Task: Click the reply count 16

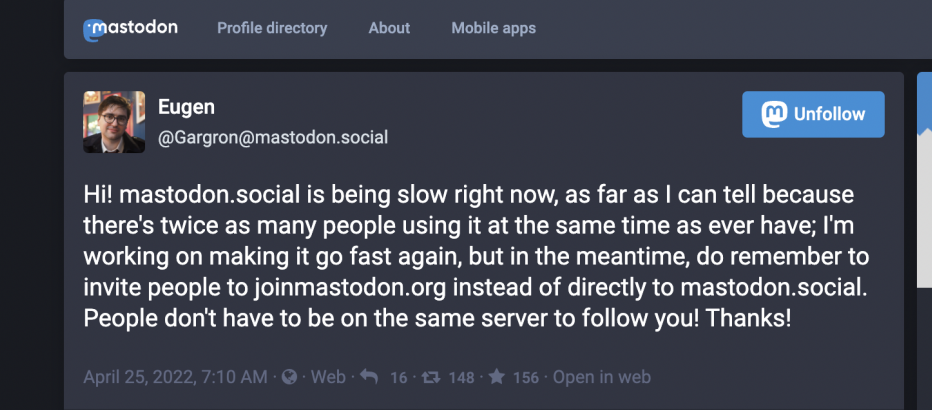Action: [398, 378]
